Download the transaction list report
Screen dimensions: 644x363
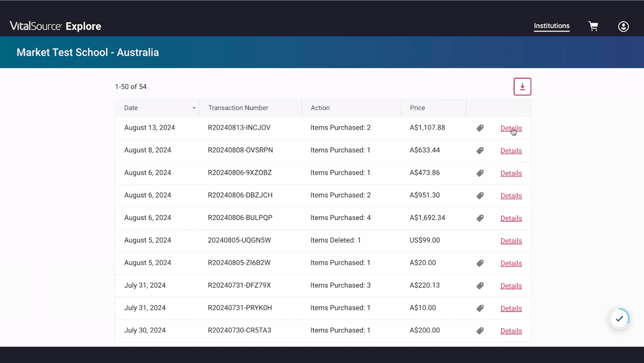click(522, 87)
